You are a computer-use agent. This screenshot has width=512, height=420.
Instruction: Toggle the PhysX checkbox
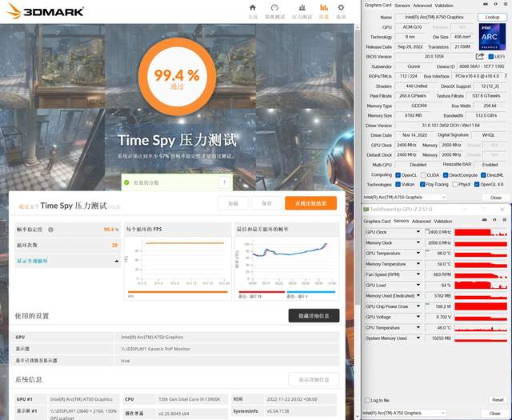point(455,184)
